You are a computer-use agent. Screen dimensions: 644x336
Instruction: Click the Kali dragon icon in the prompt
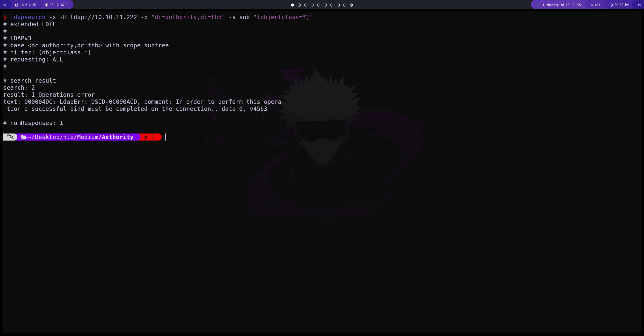coord(10,137)
